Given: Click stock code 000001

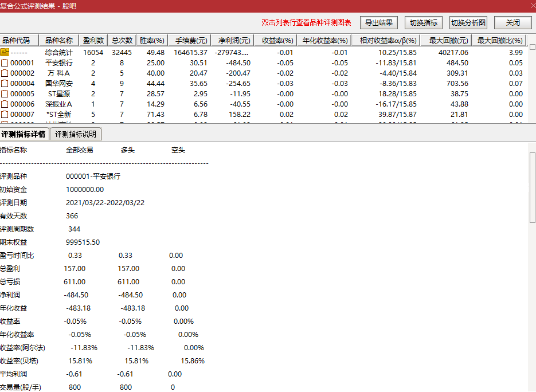Looking at the screenshot, I should (x=22, y=63).
